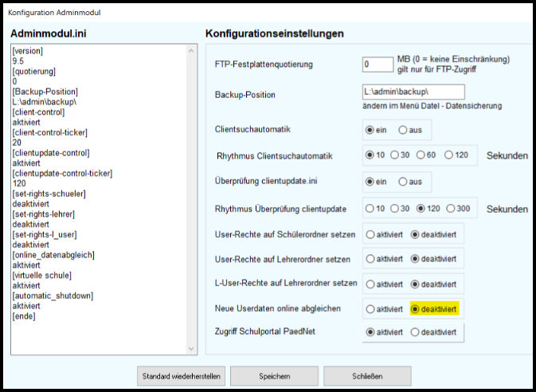
Task: Turn off Überprüfung clientupdate.ini
Action: 403,182
